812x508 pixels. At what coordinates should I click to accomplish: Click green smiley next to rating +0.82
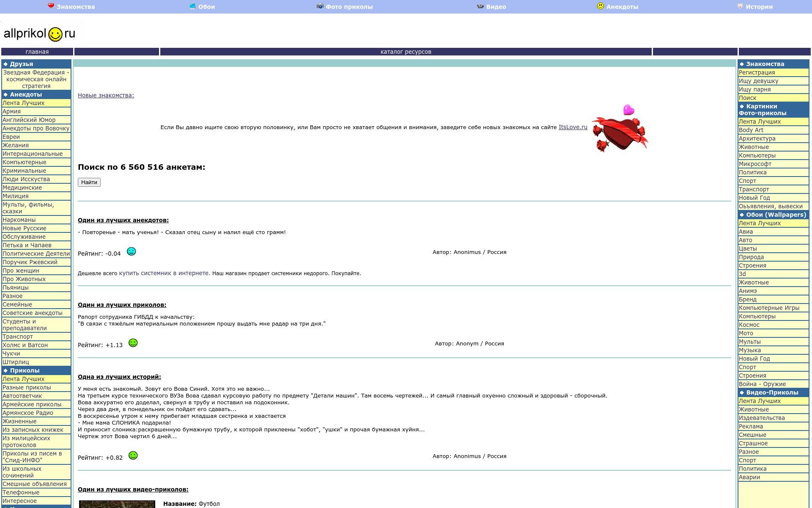(x=133, y=456)
